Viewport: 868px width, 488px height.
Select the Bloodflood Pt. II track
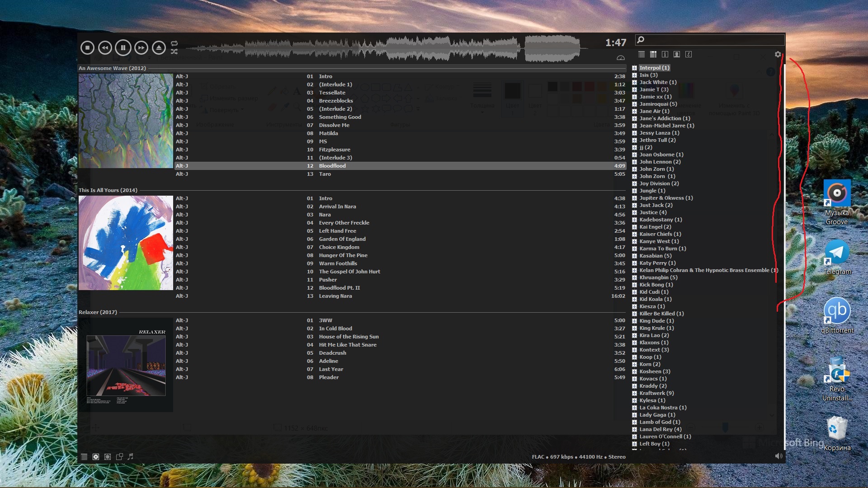click(340, 288)
